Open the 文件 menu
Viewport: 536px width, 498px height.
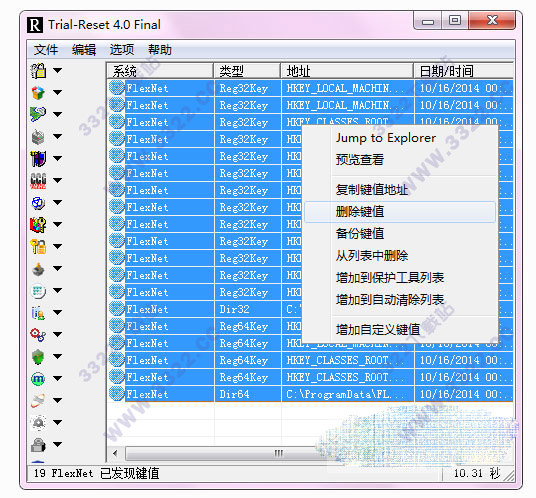pyautogui.click(x=46, y=50)
